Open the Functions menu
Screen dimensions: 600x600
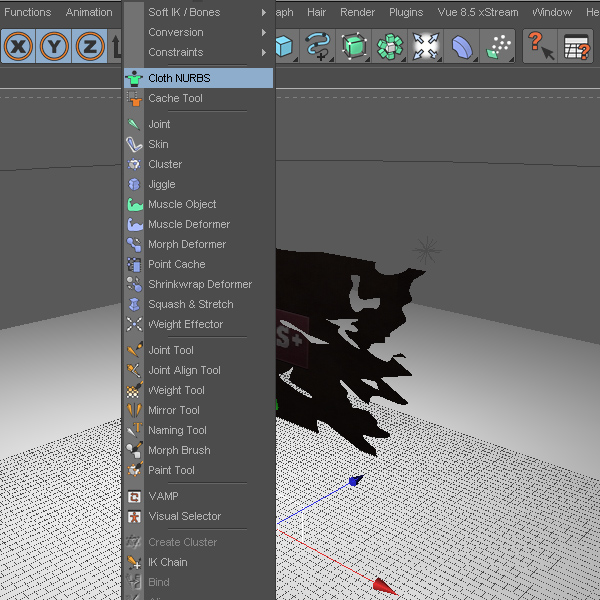click(28, 12)
